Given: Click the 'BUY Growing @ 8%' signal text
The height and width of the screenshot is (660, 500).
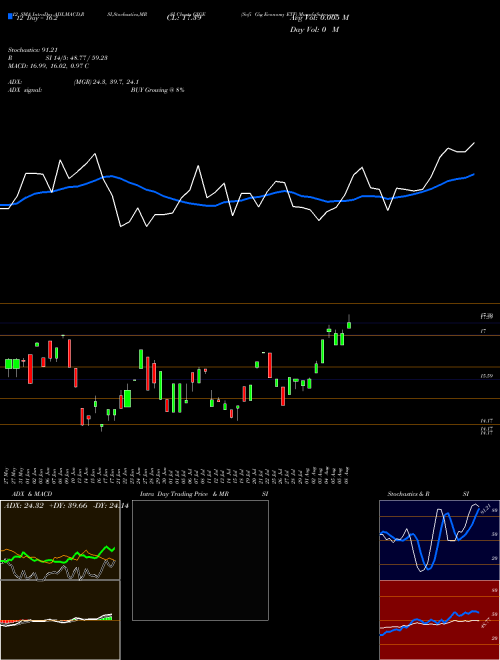Looking at the screenshot, I should [x=157, y=90].
